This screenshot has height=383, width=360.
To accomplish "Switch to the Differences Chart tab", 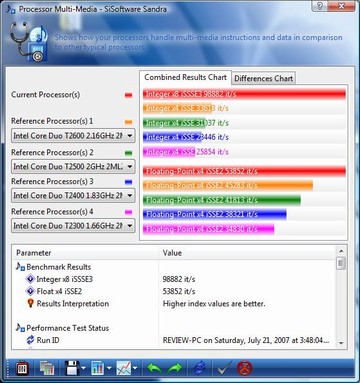I will (263, 79).
